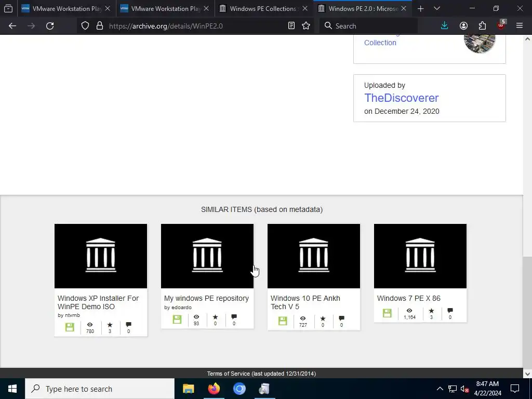Reload the current page
532x399 pixels.
[50, 26]
